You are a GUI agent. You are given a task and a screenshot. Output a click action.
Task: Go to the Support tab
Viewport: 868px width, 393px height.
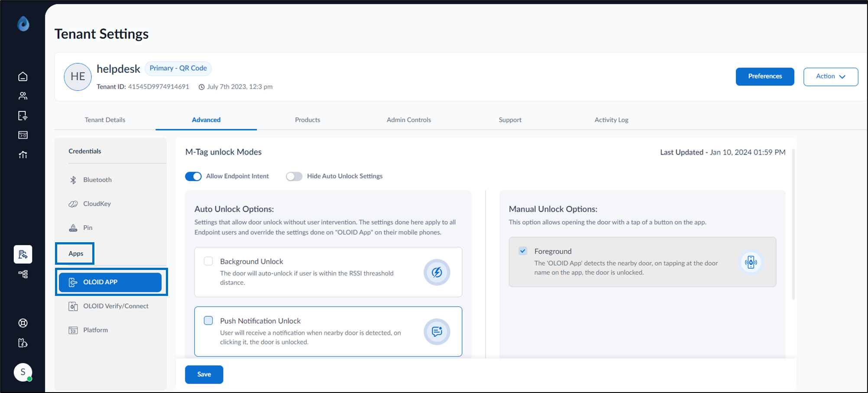coord(510,120)
